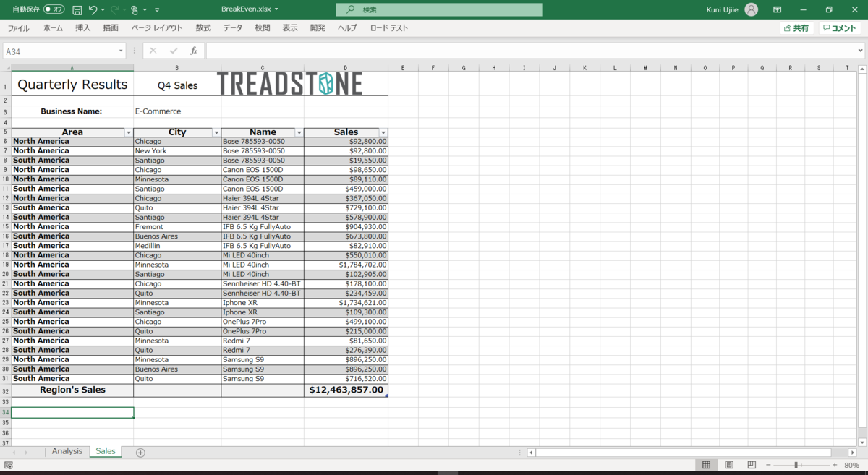Click the 80% zoom level

[852, 465]
